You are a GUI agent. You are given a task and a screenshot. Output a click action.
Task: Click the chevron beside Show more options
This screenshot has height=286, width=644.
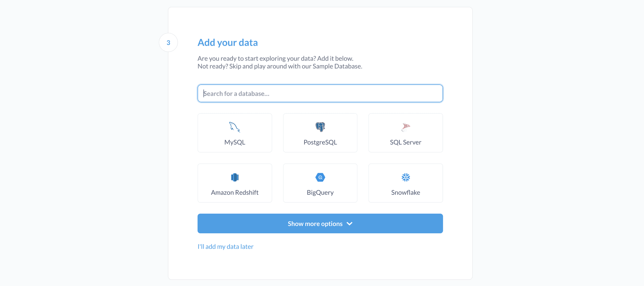pos(350,224)
